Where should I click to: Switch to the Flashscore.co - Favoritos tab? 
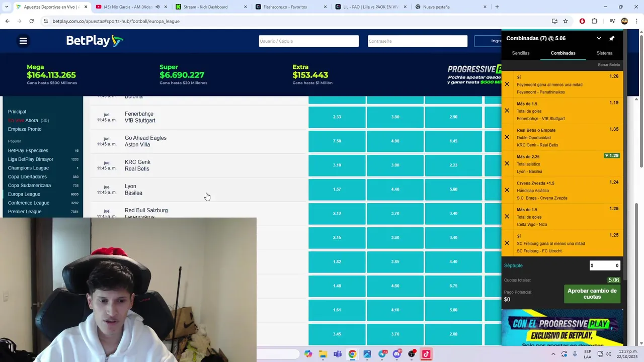pyautogui.click(x=291, y=7)
